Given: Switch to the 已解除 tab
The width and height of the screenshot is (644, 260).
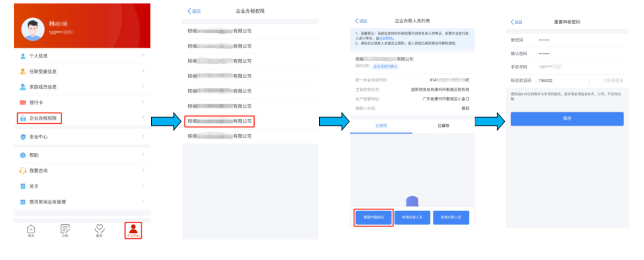Looking at the screenshot, I should 443,126.
